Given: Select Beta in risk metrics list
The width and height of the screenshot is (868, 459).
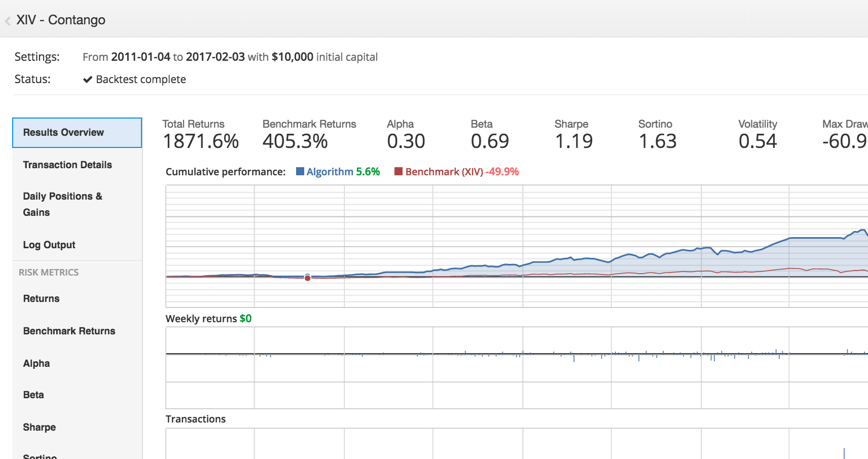Looking at the screenshot, I should tap(33, 395).
